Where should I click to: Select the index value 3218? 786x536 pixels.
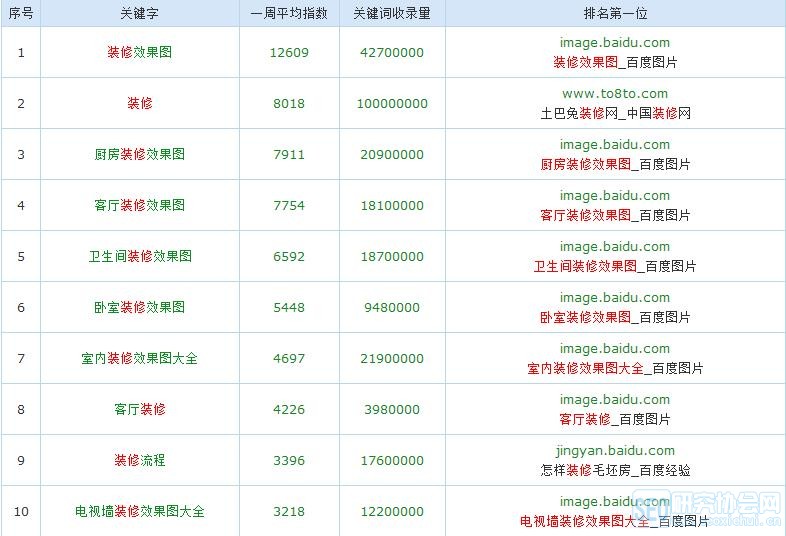pos(289,511)
